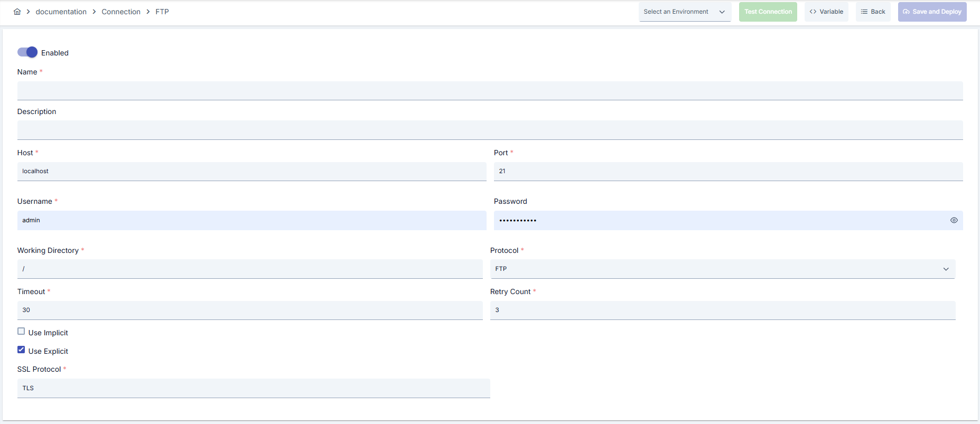Image resolution: width=980 pixels, height=424 pixels.
Task: Click the Test Connection button
Action: click(768, 12)
